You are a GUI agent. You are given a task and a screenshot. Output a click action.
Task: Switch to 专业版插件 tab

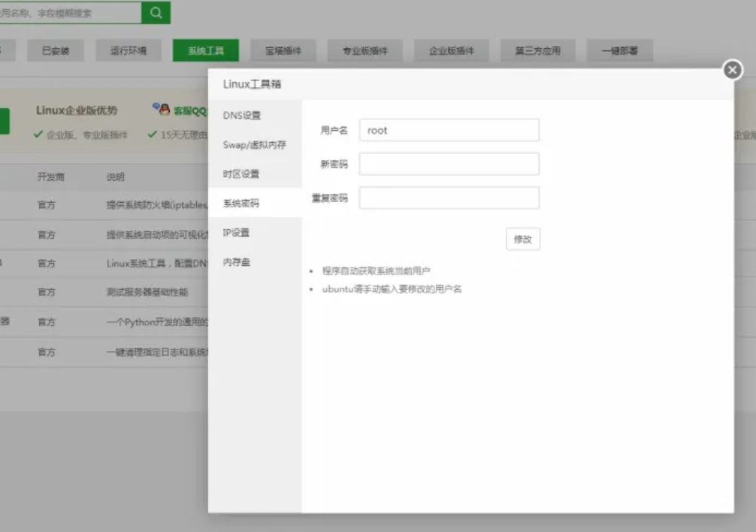point(365,50)
